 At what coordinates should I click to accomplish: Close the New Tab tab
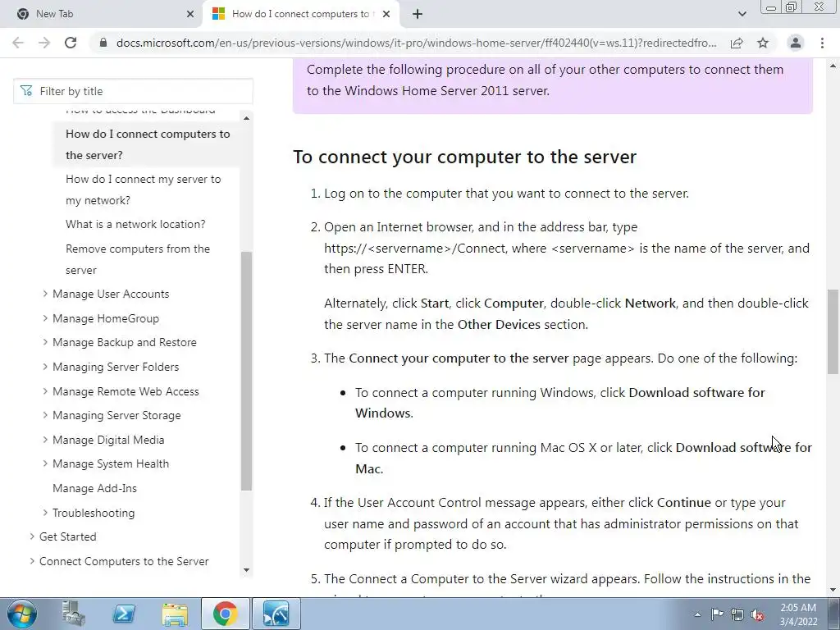(x=190, y=14)
